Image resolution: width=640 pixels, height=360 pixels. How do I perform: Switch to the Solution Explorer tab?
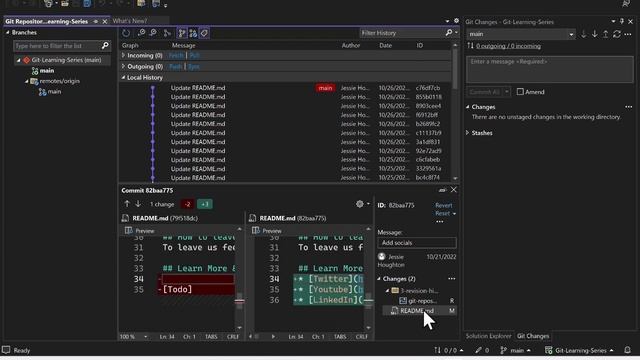(x=488, y=336)
